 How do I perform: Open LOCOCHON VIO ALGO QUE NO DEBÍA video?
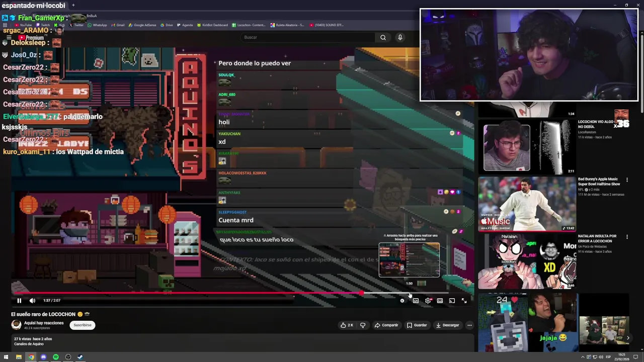coord(527,148)
